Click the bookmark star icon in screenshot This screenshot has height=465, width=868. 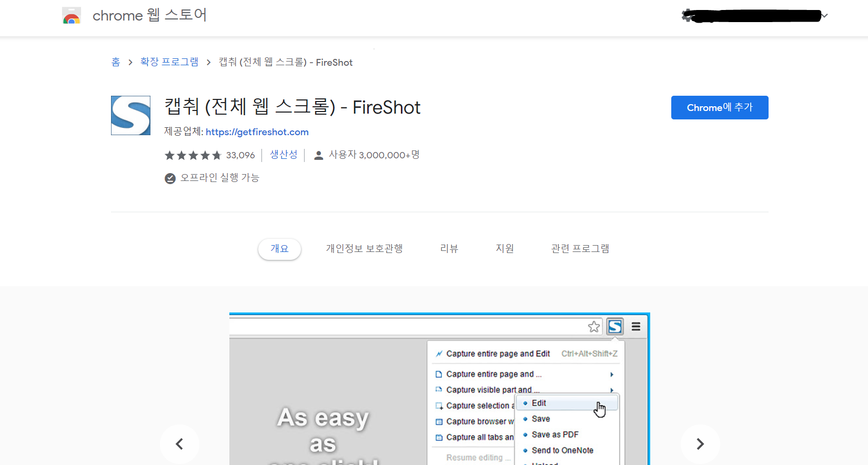594,327
